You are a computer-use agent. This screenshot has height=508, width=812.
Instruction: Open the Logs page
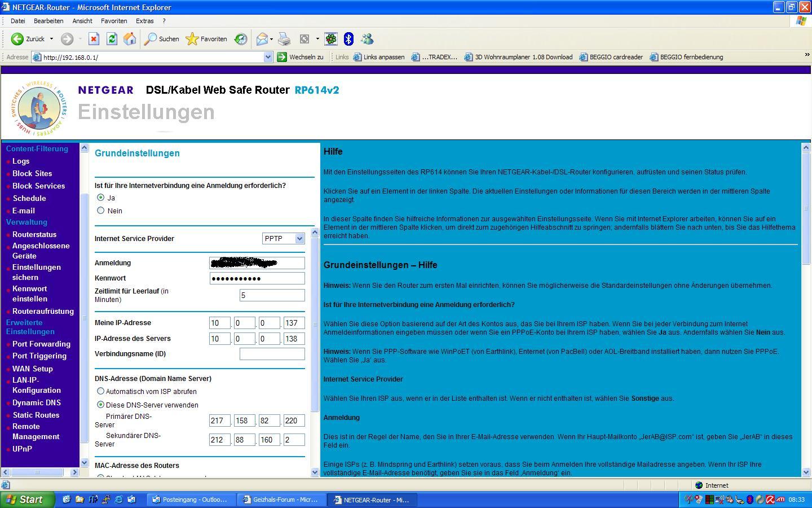coord(21,161)
